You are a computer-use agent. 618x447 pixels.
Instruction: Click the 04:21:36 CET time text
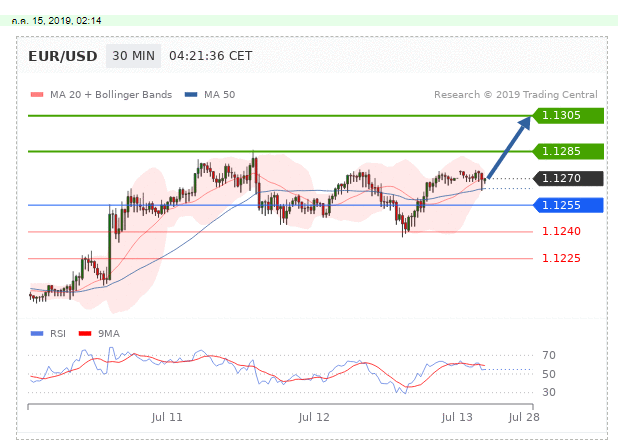point(211,56)
